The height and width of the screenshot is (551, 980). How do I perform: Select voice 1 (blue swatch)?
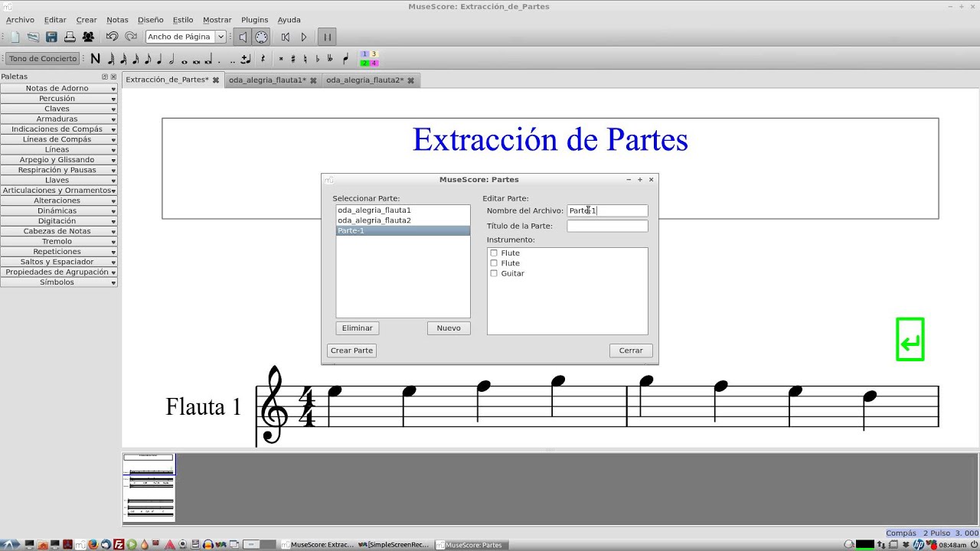click(364, 54)
